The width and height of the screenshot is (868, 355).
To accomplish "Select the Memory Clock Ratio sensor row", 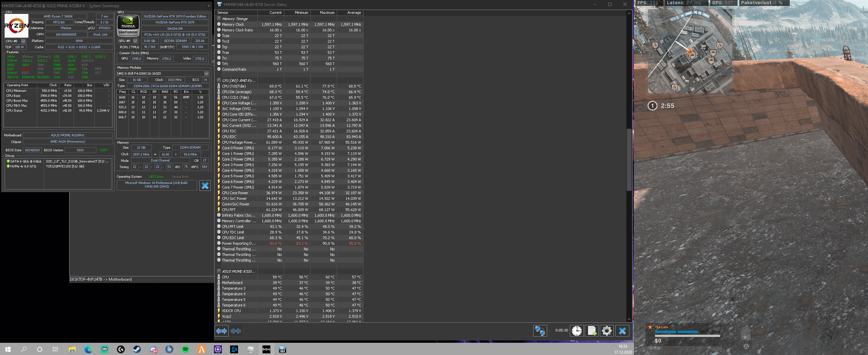I will [290, 30].
